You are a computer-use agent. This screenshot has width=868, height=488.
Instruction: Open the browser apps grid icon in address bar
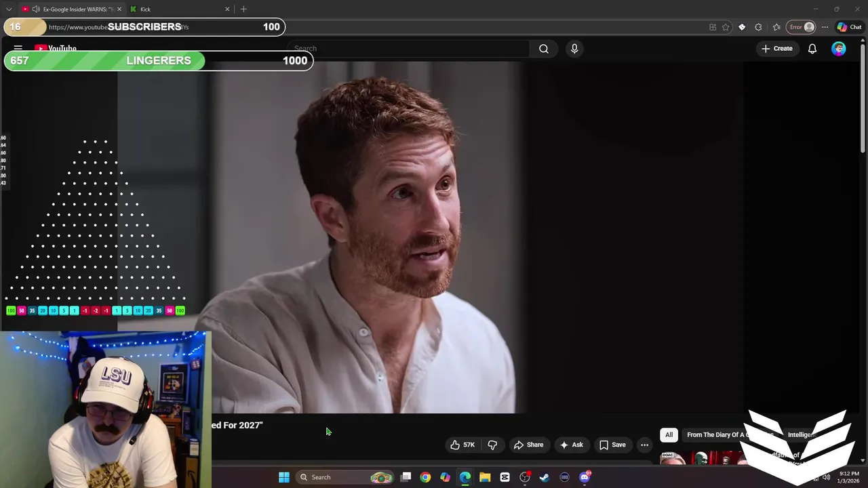point(713,27)
